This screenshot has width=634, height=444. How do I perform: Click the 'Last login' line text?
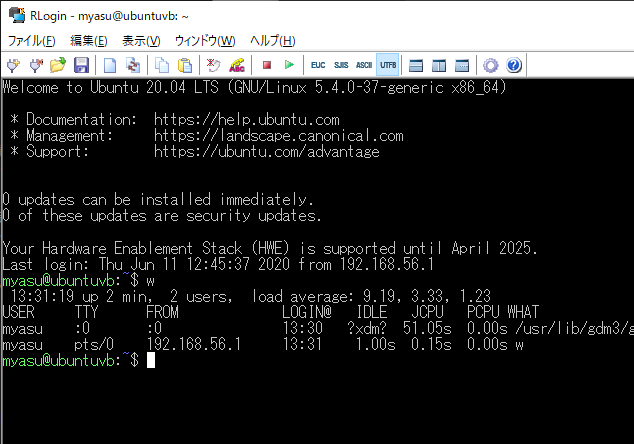point(218,264)
